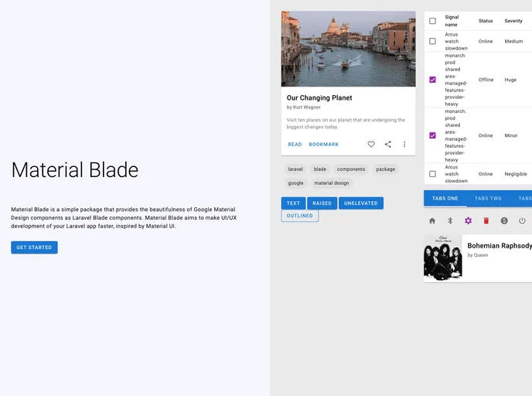
Task: Toggle the header select-all checkbox
Action: (x=432, y=21)
